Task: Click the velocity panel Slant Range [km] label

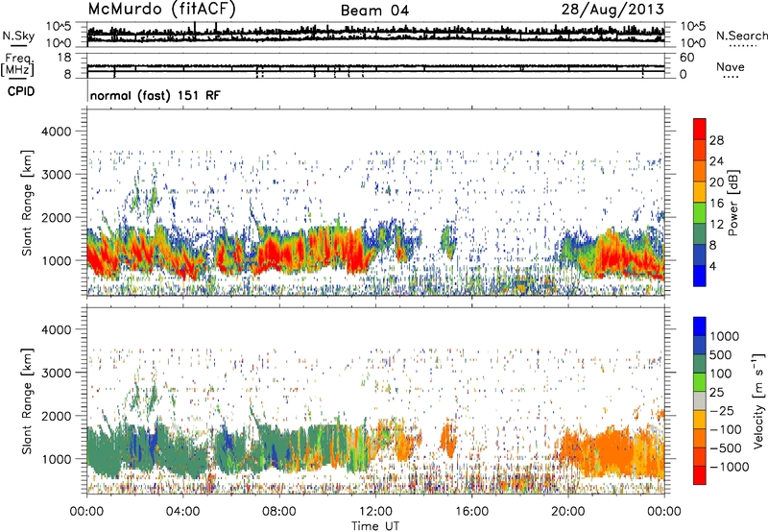Action: pos(27,400)
